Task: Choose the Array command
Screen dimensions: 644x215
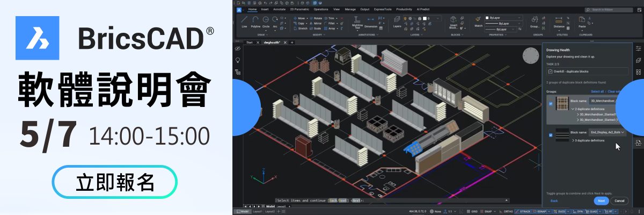Action: (330, 28)
